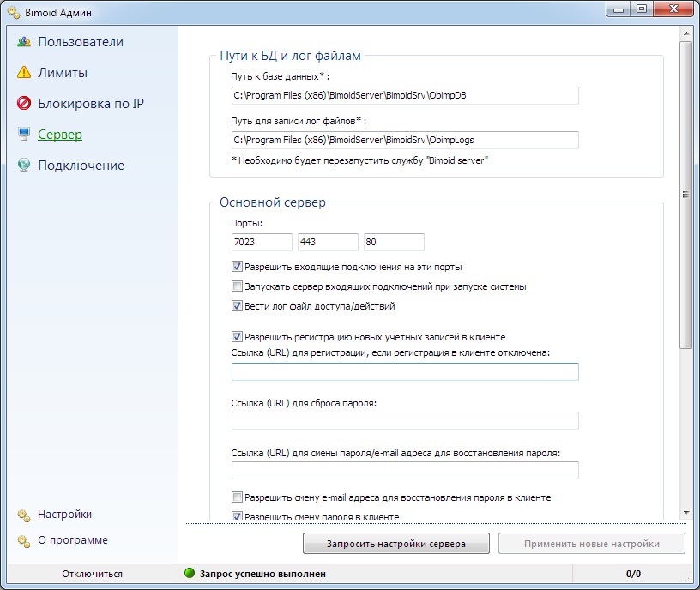The width and height of the screenshot is (700, 590).
Task: Click the gears icon next to О программе
Action: (24, 541)
